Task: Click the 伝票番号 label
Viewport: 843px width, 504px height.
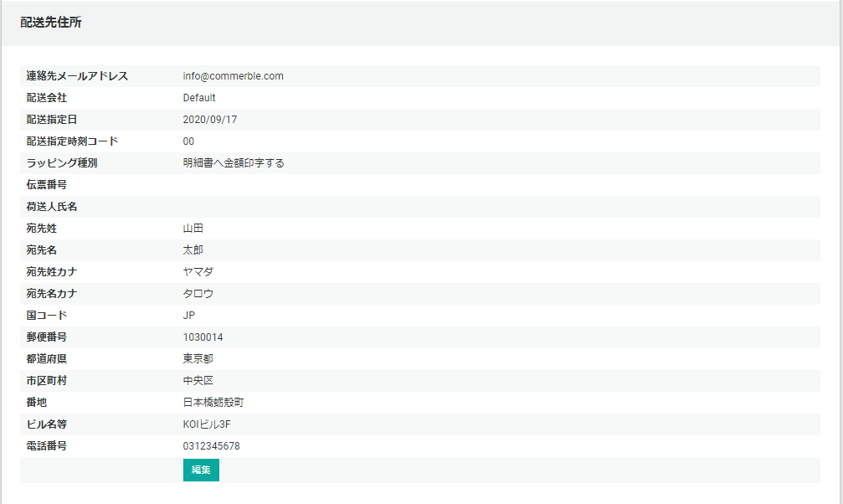Action: click(x=47, y=185)
